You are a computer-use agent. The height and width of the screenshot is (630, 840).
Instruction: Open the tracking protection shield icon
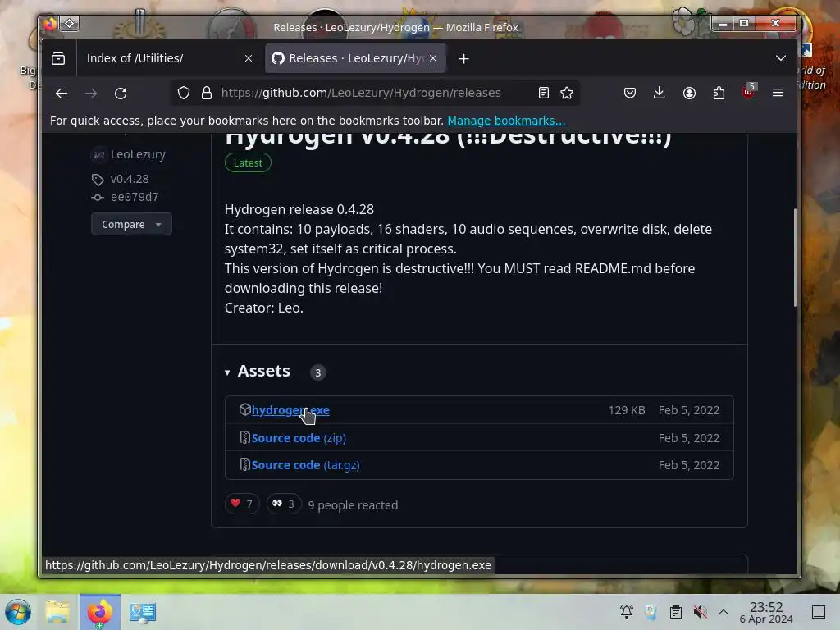click(184, 94)
